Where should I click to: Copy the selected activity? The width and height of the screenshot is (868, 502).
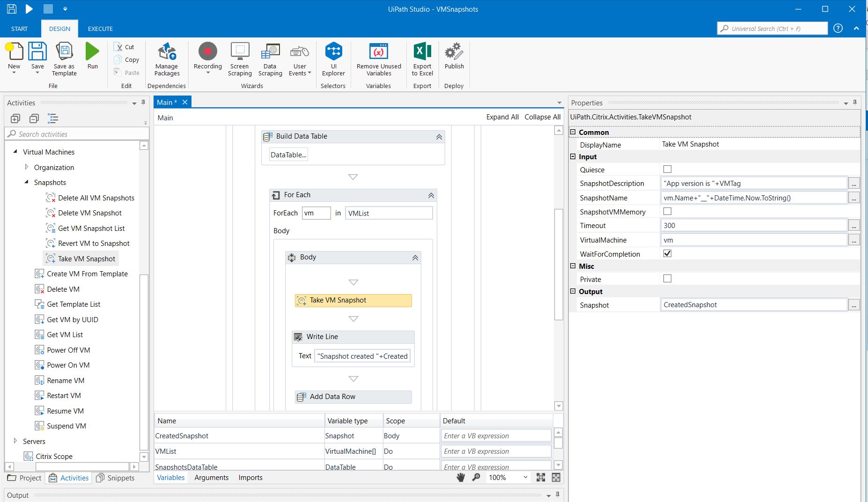[126, 59]
